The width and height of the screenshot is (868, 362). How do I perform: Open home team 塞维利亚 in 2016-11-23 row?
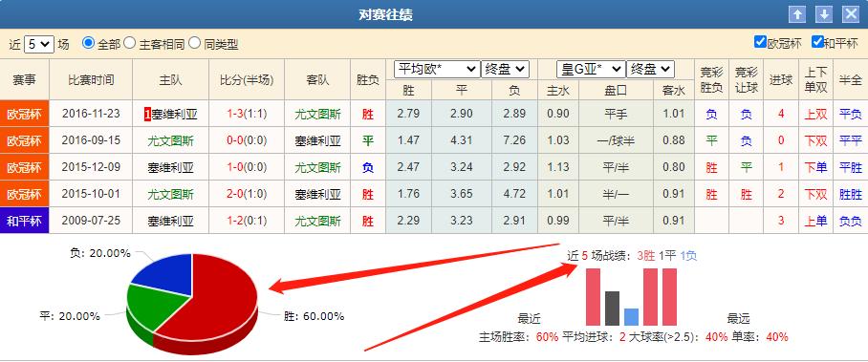pyautogui.click(x=174, y=115)
